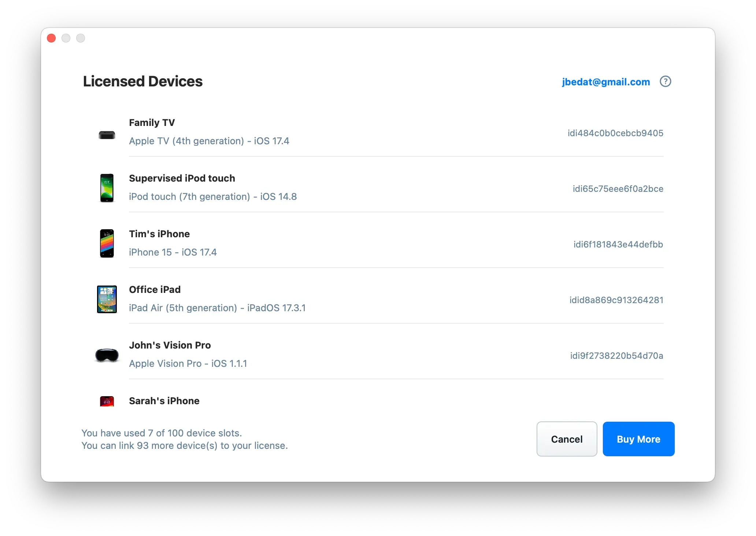This screenshot has height=536, width=756.
Task: Click Sarah's iPhone device icon
Action: point(107,401)
